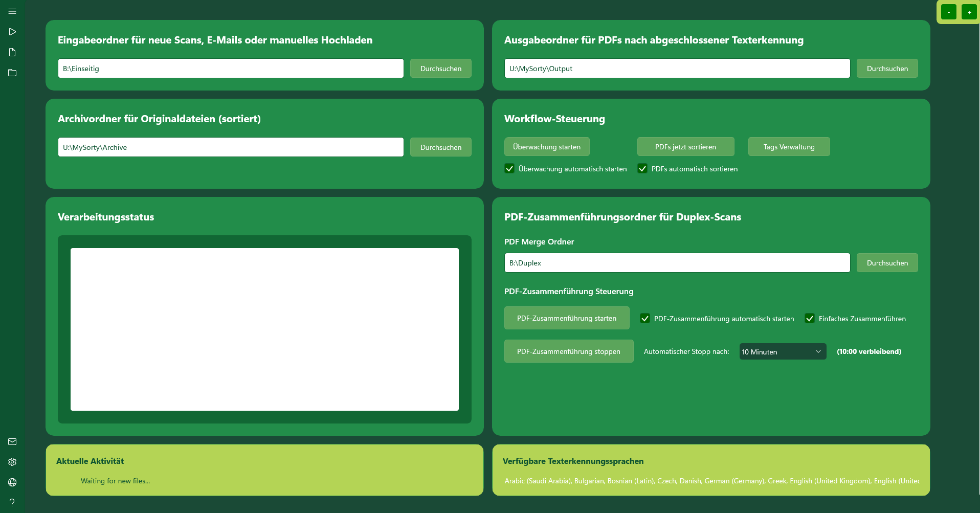Click 'PDFs jetzt sortieren' button
Image resolution: width=980 pixels, height=513 pixels.
(x=685, y=147)
